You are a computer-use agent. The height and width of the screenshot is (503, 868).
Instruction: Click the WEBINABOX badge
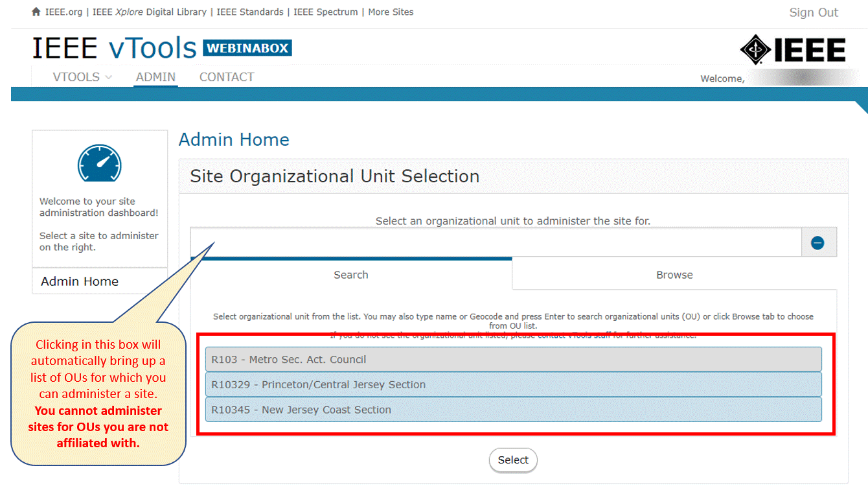[x=247, y=48]
